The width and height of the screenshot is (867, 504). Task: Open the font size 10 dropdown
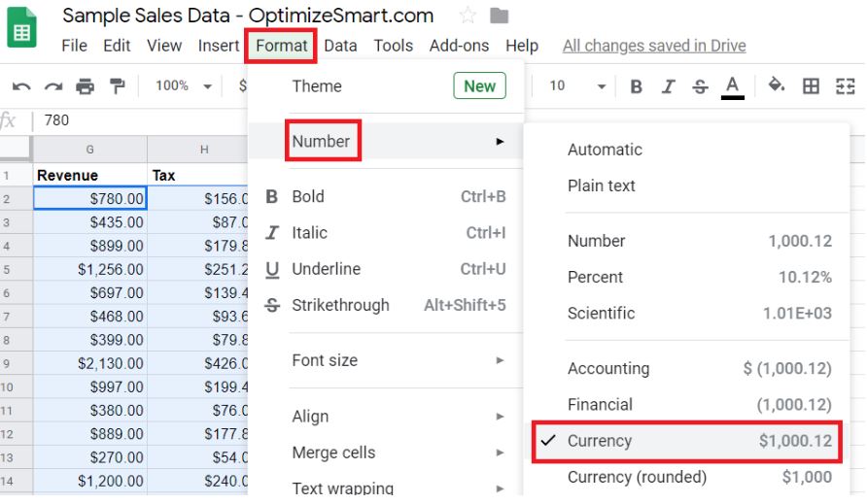[576, 85]
